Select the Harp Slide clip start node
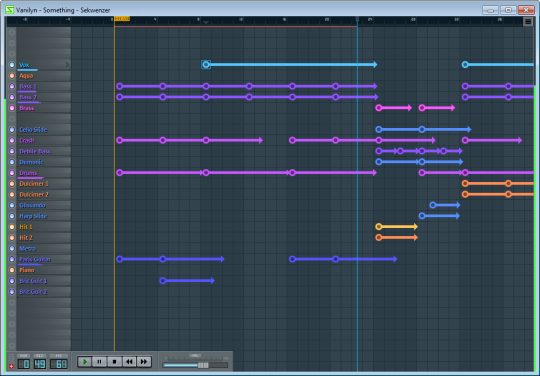 coord(422,216)
